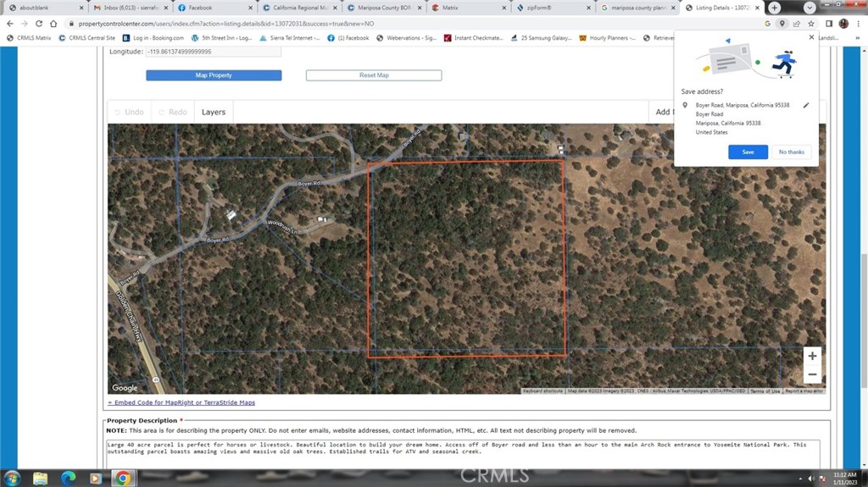
Task: Click the Map Property button
Action: (214, 75)
